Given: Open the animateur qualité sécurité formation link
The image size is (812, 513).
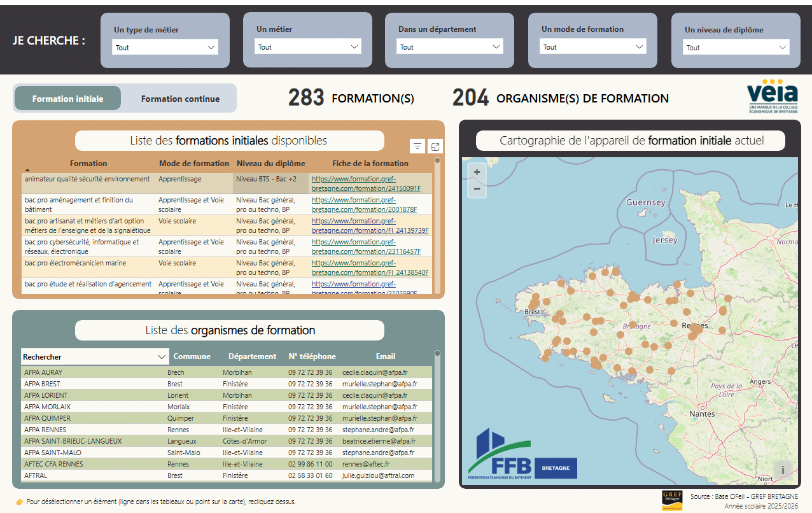Looking at the screenshot, I should coord(366,184).
